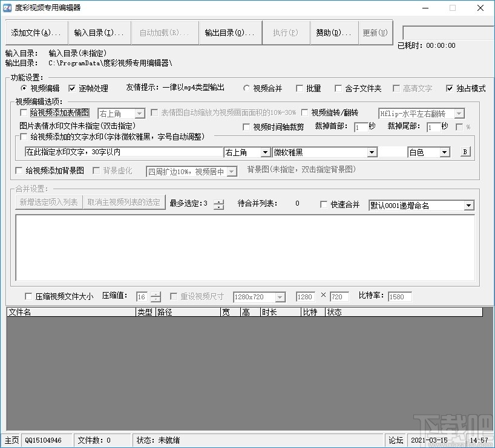This screenshot has width=495, height=448.
Task: Check for updates with the 更新 button
Action: 375,33
